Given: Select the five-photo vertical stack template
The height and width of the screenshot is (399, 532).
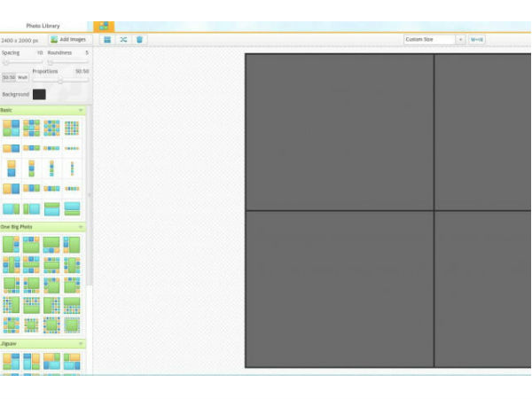Looking at the screenshot, I should (72, 168).
